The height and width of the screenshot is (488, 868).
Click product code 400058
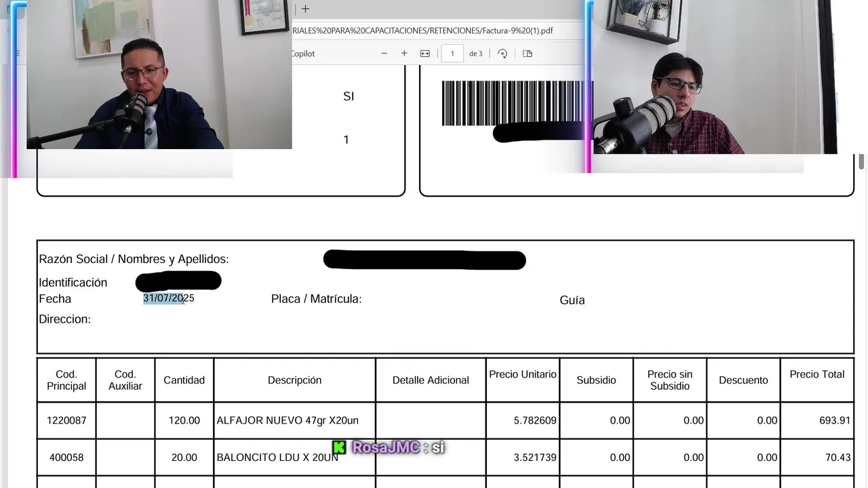(x=66, y=457)
